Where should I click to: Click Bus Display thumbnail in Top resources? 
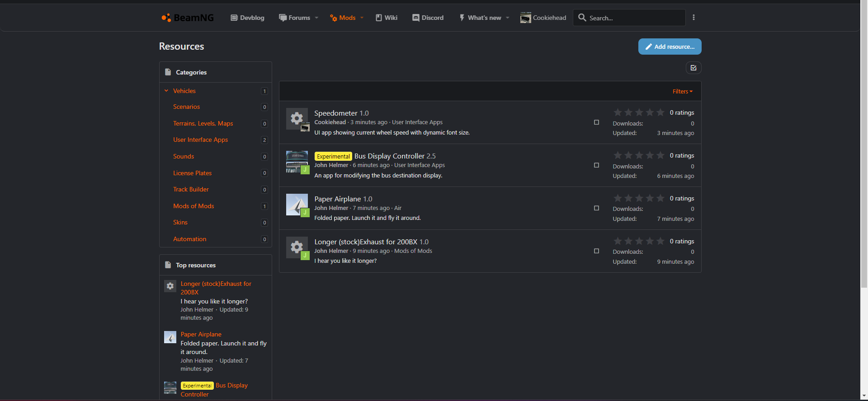click(x=170, y=387)
